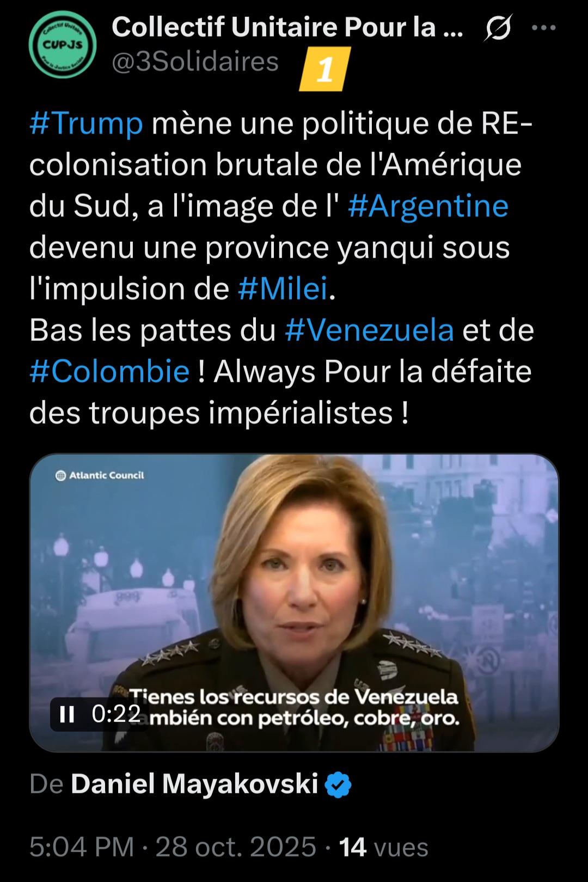Viewport: 588px width, 882px height.
Task: Open the #Argentine hashtag
Action: pos(428,206)
